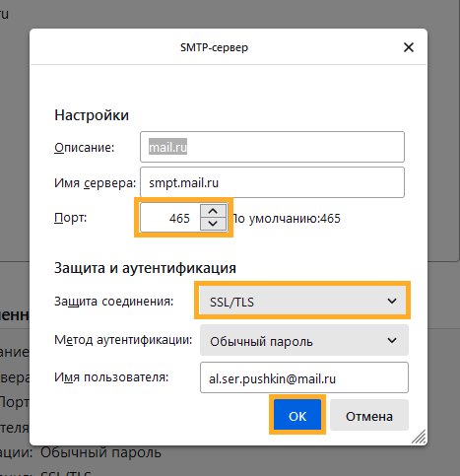Screen dimensions: 460x476
Task: Click the Отмена button
Action: (x=369, y=415)
